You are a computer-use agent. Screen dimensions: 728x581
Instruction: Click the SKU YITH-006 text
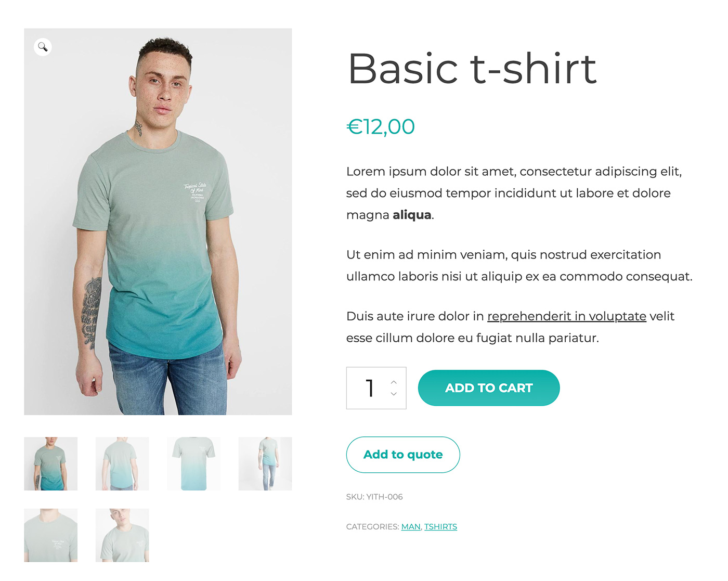[x=374, y=497]
